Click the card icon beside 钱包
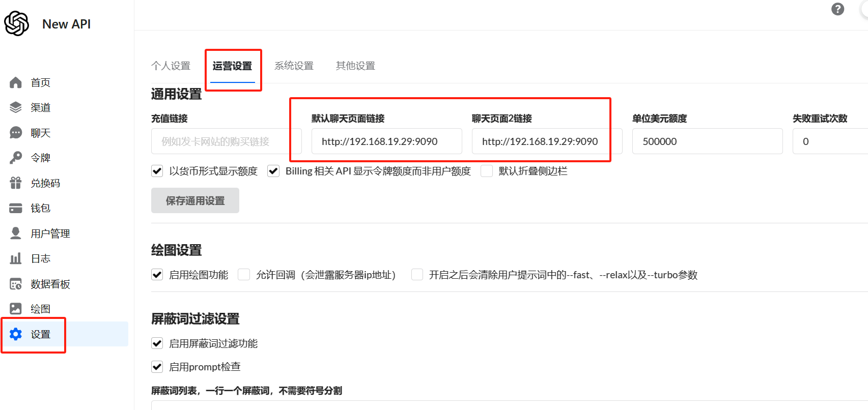Image resolution: width=868 pixels, height=410 pixels. pyautogui.click(x=16, y=208)
